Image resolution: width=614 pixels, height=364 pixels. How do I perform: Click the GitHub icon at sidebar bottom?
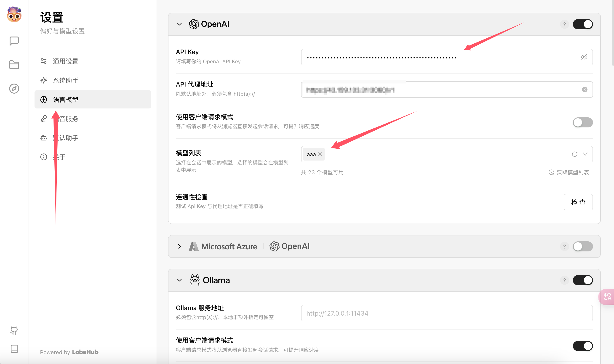tap(14, 330)
